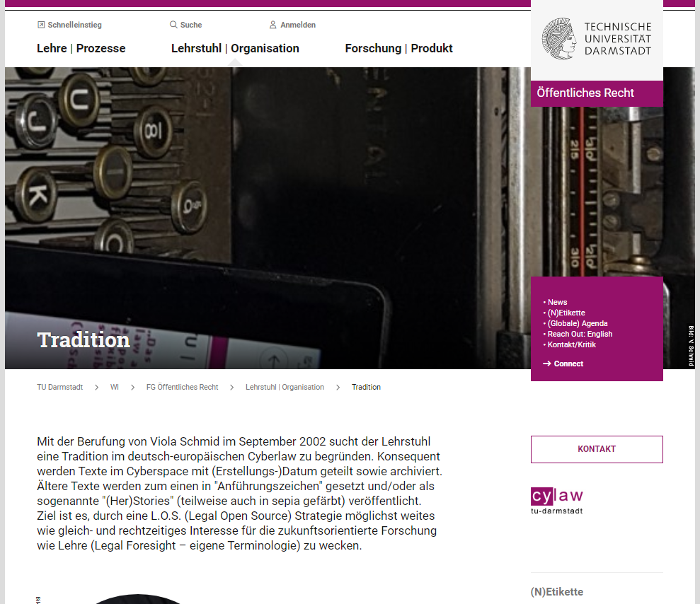Image resolution: width=700 pixels, height=604 pixels.
Task: Open the Lehre | Prozesse menu
Action: click(x=81, y=48)
